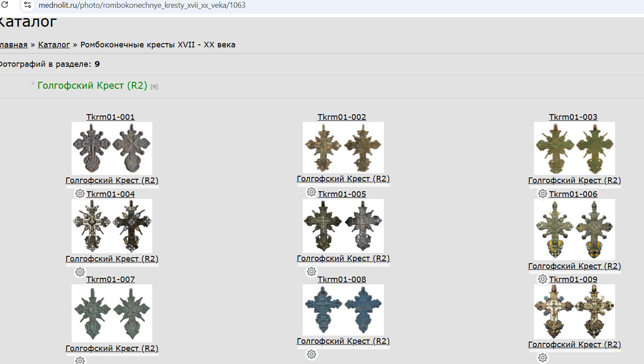Click gear icon under Tkrm01-005 cross caption
Image resolution: width=644 pixels, height=364 pixels.
pyautogui.click(x=311, y=271)
